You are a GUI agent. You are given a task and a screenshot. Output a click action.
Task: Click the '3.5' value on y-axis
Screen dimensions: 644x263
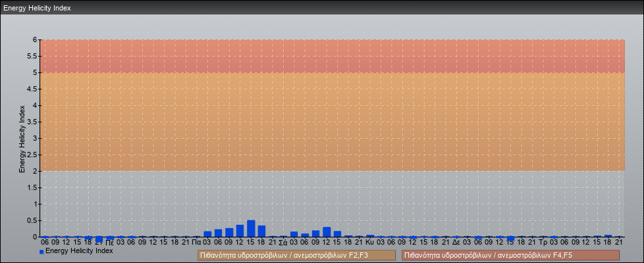[x=32, y=122]
